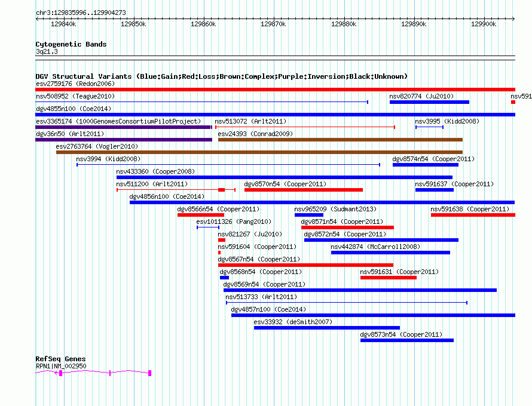
Task: Click nsv433360 (Cooper2008) label
Action: point(155,171)
